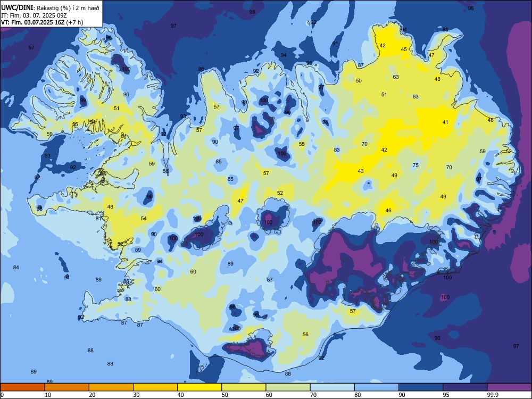This screenshot has height=399, width=532.
Task: Click the humidity value 41 on the map
Action: pos(445,122)
